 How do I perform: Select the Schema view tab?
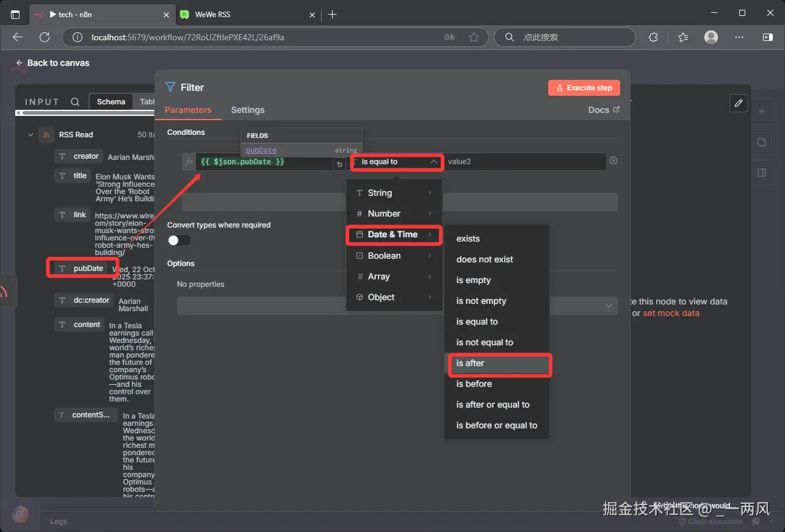pos(111,102)
